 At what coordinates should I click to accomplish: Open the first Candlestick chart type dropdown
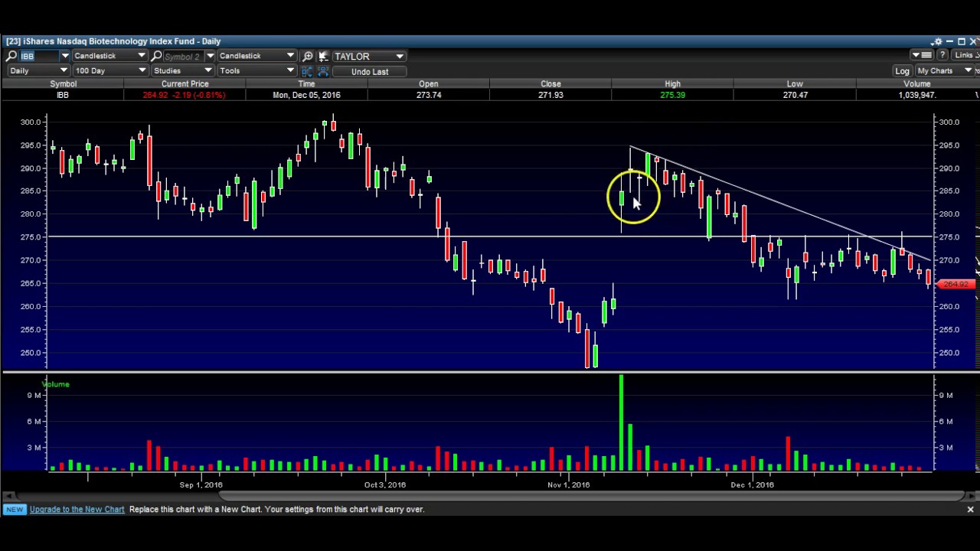tap(109, 56)
